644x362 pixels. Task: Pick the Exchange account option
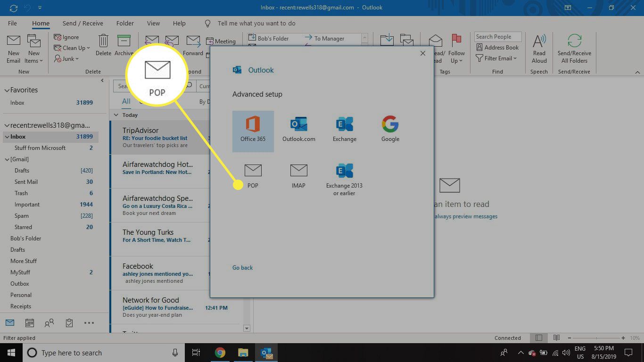click(345, 130)
